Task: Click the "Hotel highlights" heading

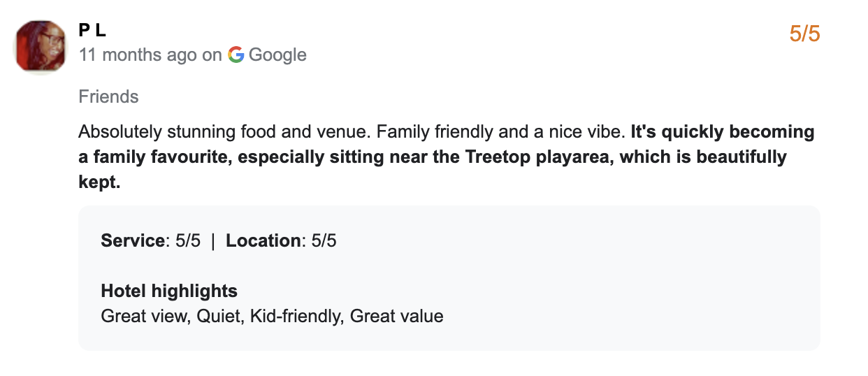Action: [x=169, y=291]
